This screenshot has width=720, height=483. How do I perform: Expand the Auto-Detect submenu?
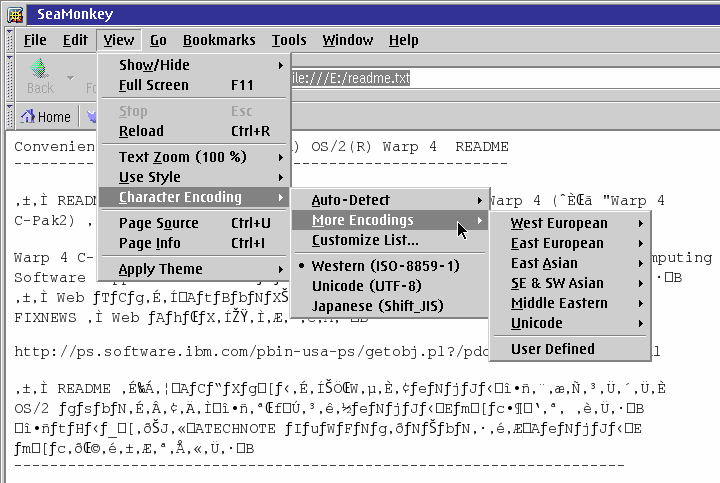click(350, 200)
